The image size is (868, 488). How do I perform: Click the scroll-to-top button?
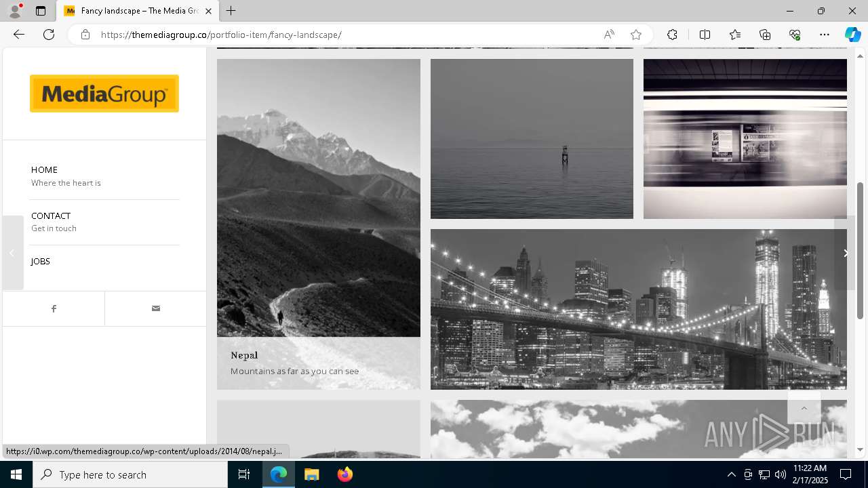pyautogui.click(x=804, y=408)
